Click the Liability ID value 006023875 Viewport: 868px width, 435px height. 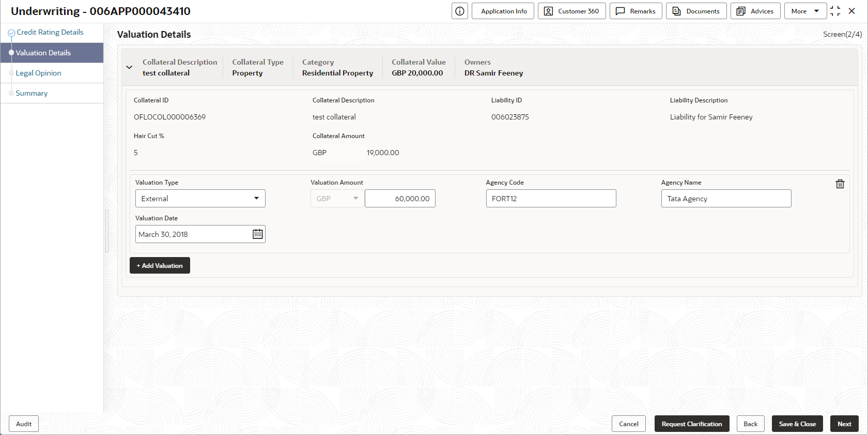click(510, 117)
